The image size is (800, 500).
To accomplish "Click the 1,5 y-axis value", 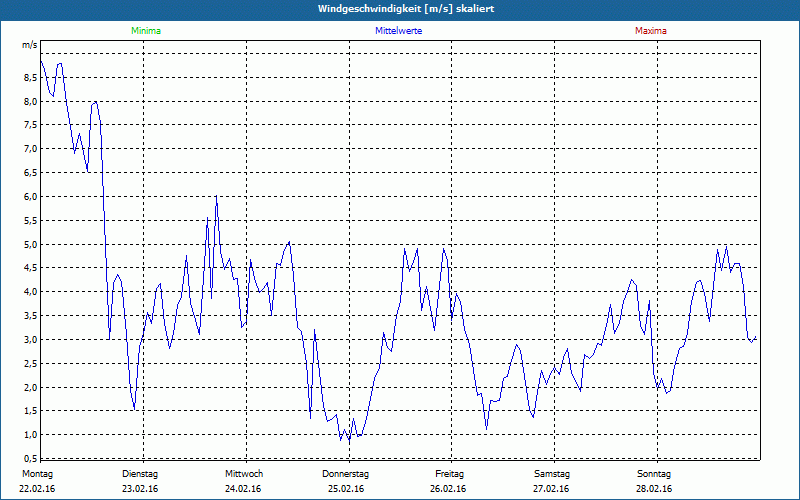I will 30,411.
